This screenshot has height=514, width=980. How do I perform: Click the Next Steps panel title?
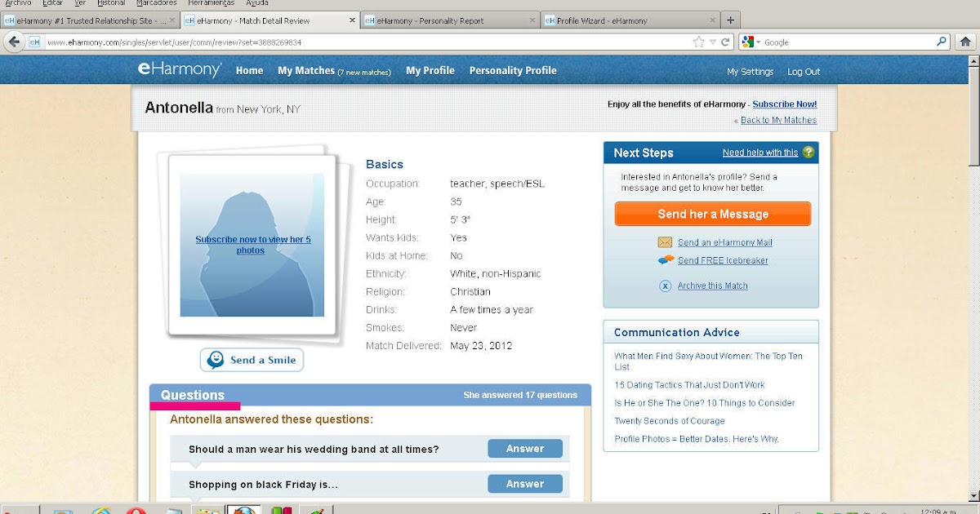pyautogui.click(x=644, y=153)
